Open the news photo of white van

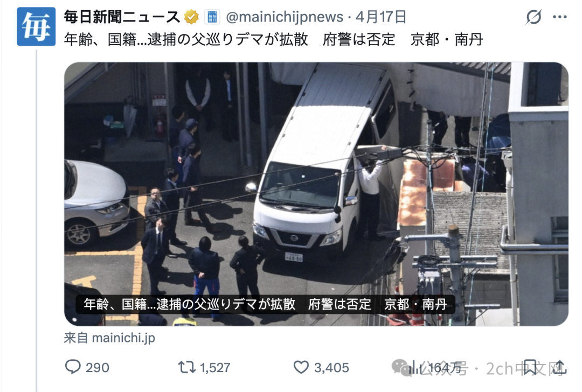click(316, 194)
